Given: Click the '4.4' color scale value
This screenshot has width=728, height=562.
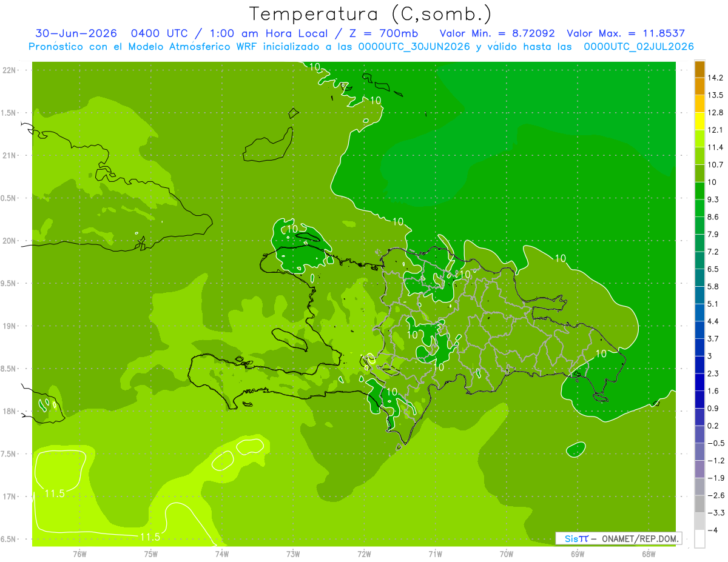Looking at the screenshot, I should pos(713,321).
